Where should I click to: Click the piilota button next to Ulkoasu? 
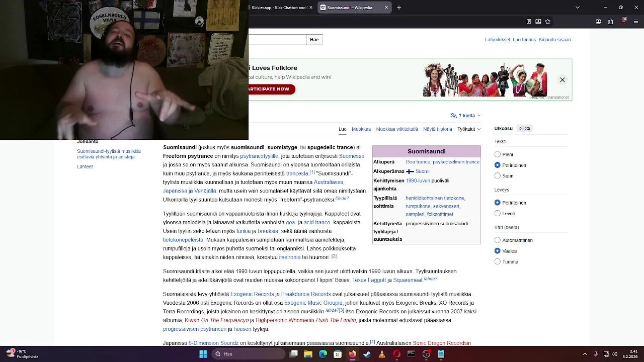[x=525, y=128]
